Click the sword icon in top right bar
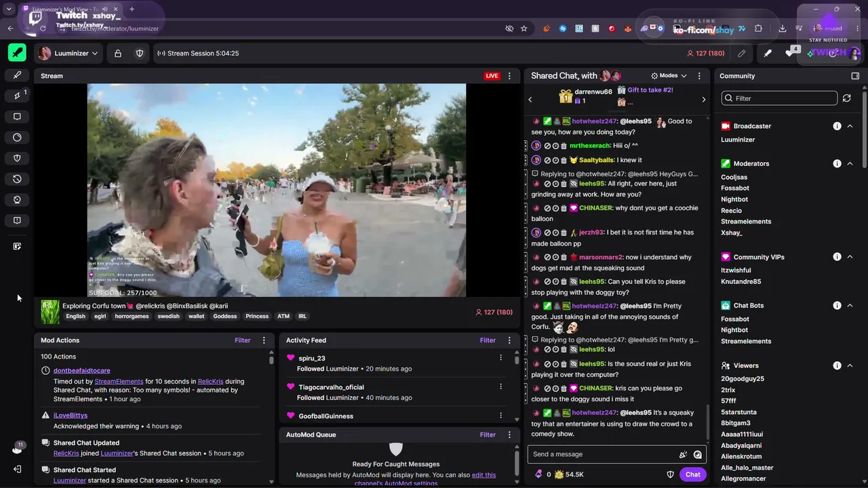 (x=768, y=54)
